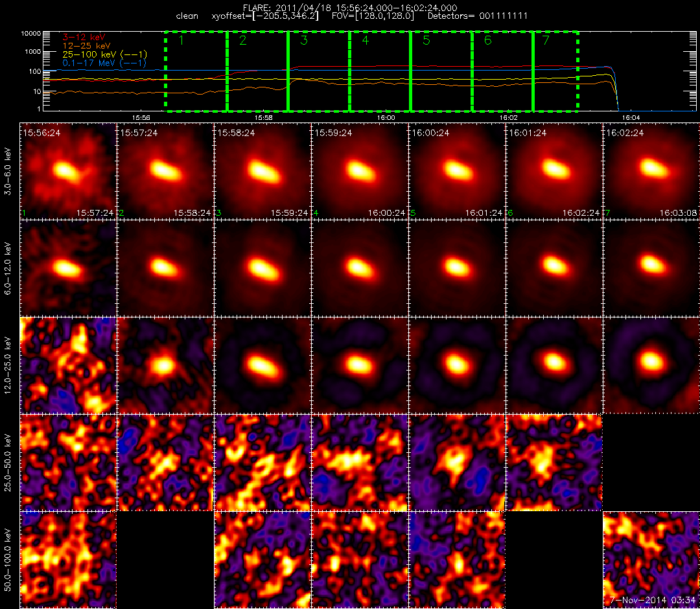Pick the 3.0-6.0 keV image starting 15:59:24
This screenshot has width=700, height=609.
(x=360, y=171)
